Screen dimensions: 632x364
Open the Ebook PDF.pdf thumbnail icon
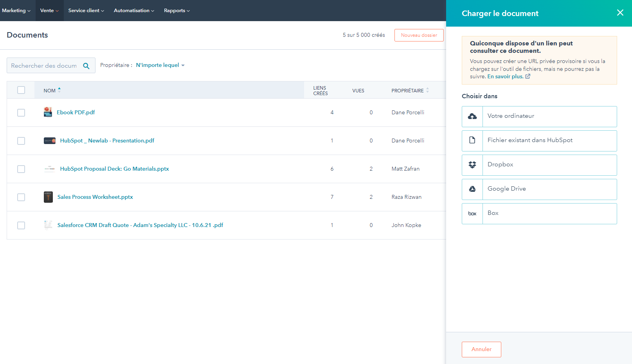coord(48,112)
